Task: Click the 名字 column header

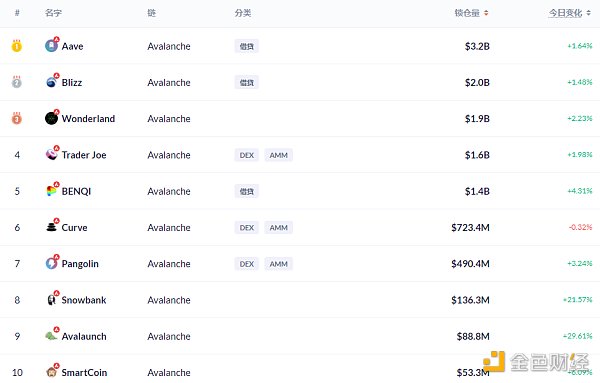Action: coord(53,13)
